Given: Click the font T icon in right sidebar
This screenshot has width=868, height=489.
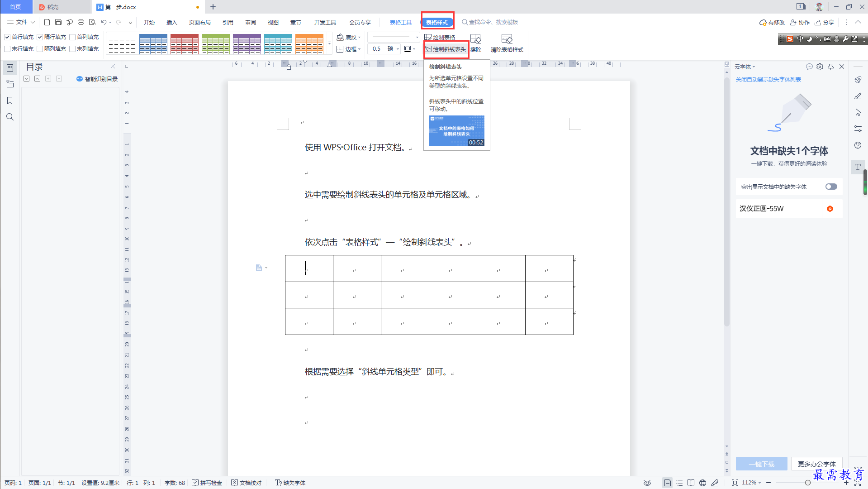Looking at the screenshot, I should pyautogui.click(x=858, y=167).
